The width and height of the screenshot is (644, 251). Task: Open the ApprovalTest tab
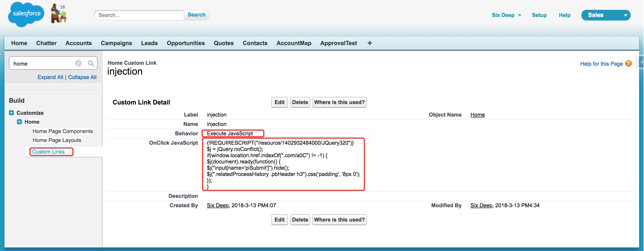339,43
